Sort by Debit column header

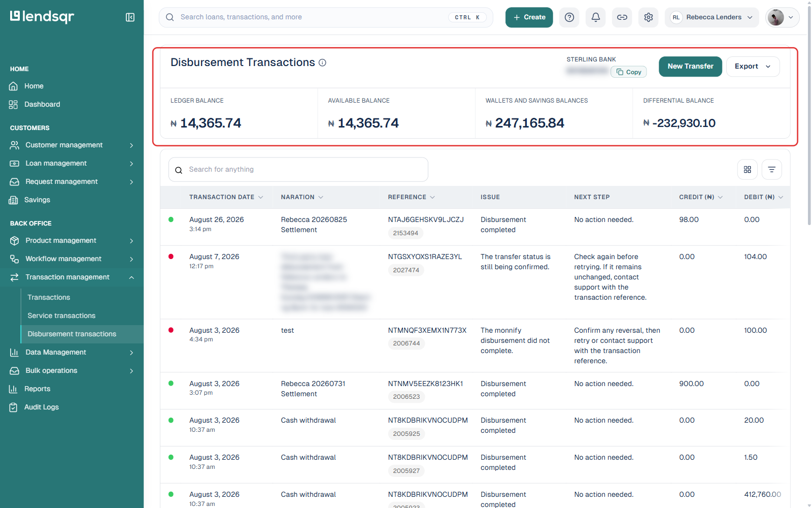click(x=763, y=197)
